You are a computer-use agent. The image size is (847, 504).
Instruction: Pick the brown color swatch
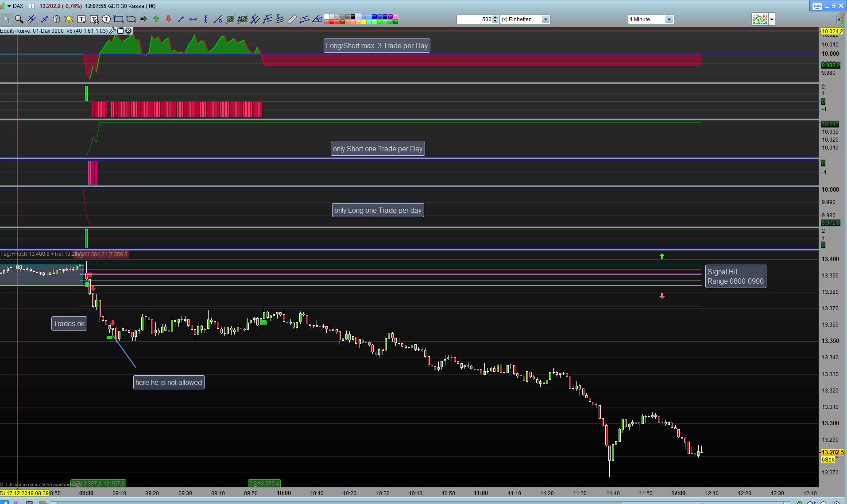(x=343, y=21)
